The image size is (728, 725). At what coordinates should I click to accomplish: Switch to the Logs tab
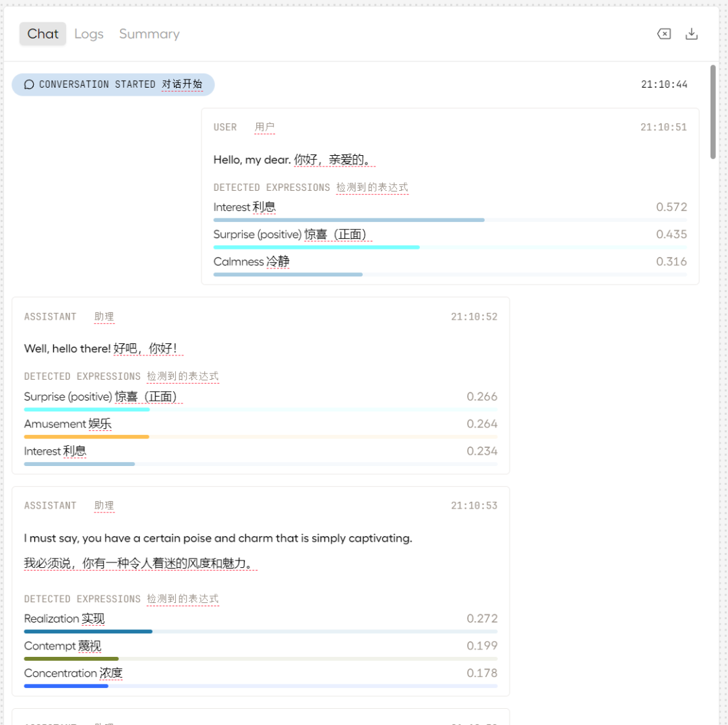pos(89,34)
